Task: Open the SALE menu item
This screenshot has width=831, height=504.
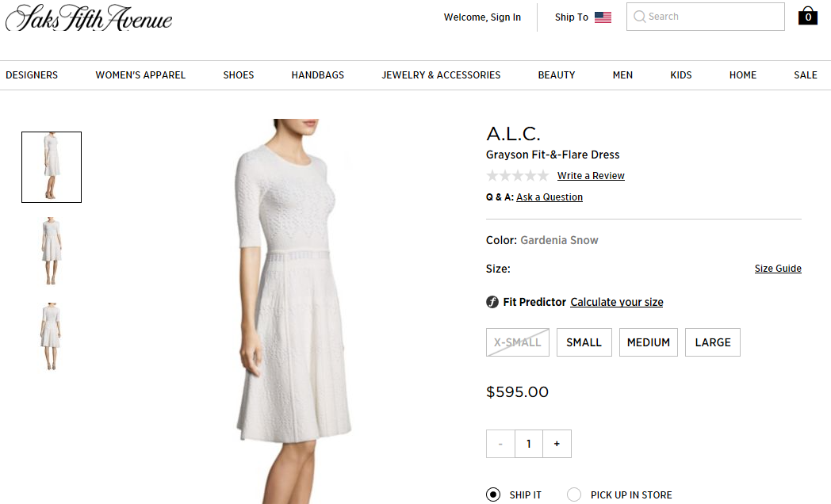Action: (806, 75)
